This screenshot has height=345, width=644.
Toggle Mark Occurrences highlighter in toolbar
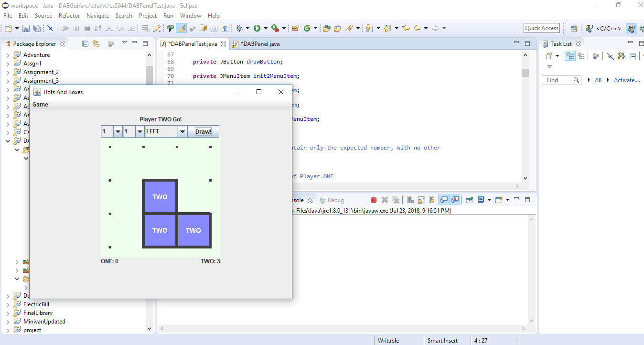click(181, 28)
